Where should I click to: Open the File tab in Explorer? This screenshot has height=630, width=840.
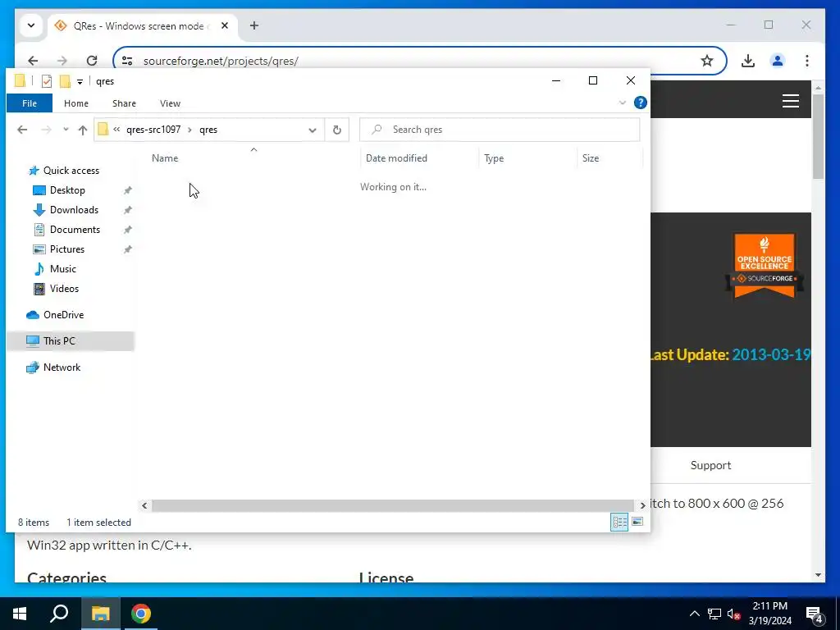(30, 103)
